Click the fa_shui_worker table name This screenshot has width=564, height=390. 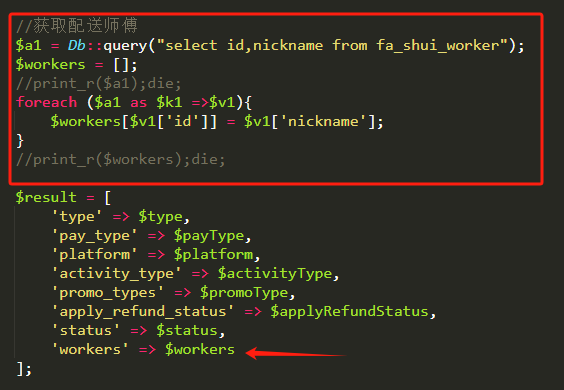pos(437,46)
